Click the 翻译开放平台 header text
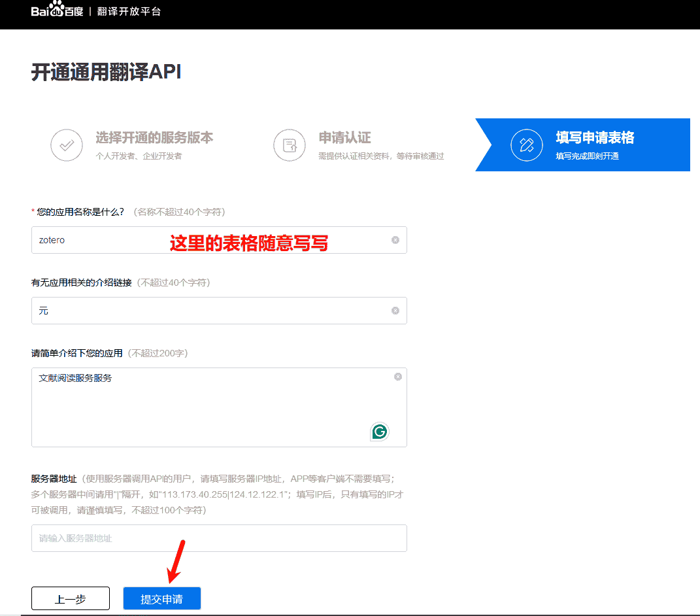The width and height of the screenshot is (700, 616). click(128, 10)
